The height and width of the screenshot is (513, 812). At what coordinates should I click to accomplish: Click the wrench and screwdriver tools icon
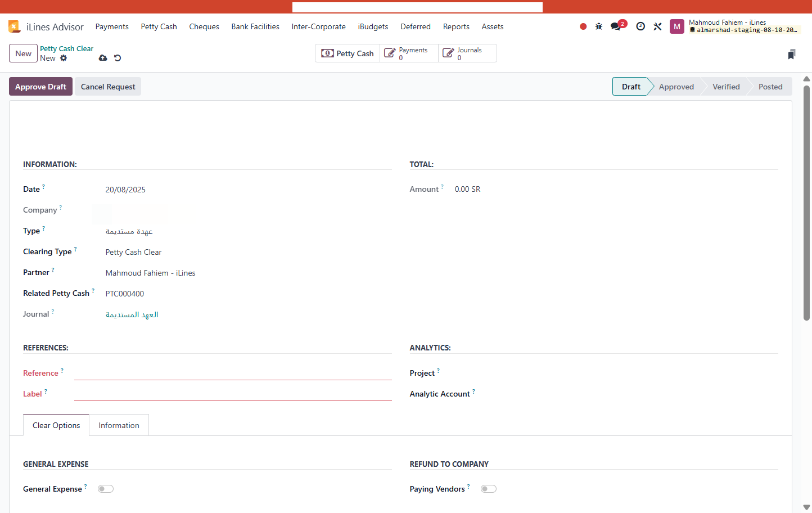pos(657,26)
